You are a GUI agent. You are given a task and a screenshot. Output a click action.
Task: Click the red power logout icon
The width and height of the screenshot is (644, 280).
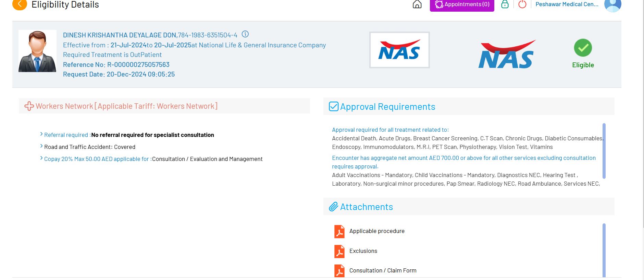522,4
